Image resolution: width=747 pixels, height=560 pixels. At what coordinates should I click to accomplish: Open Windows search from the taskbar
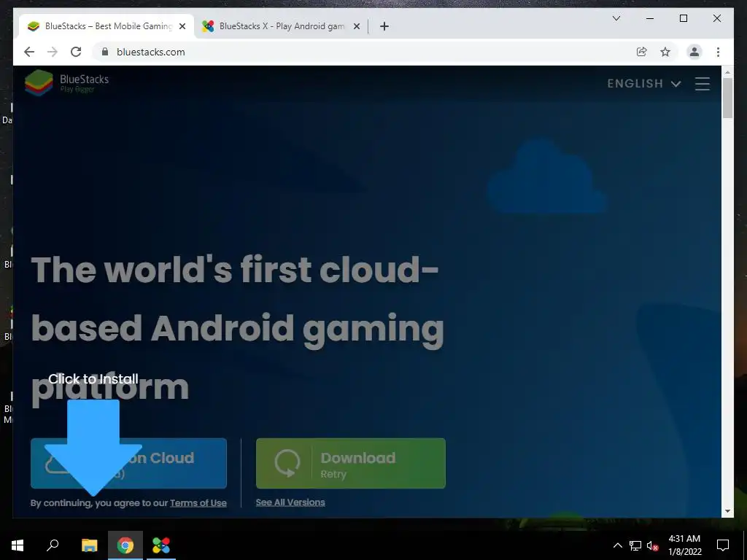point(53,545)
